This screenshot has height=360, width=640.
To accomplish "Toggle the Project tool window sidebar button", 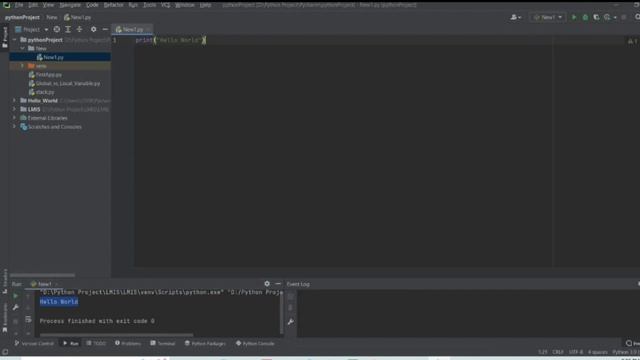I will pos(5,37).
